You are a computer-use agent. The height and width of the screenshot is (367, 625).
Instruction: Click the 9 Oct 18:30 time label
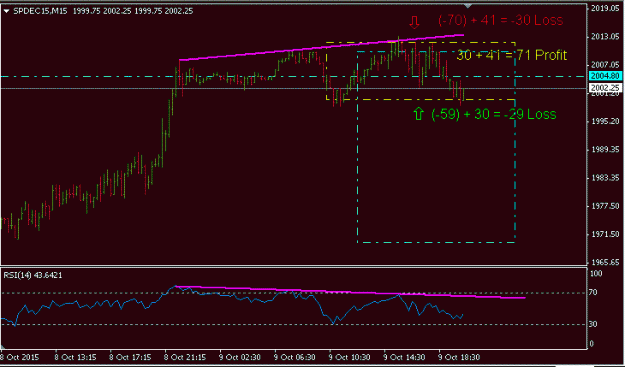(x=460, y=357)
